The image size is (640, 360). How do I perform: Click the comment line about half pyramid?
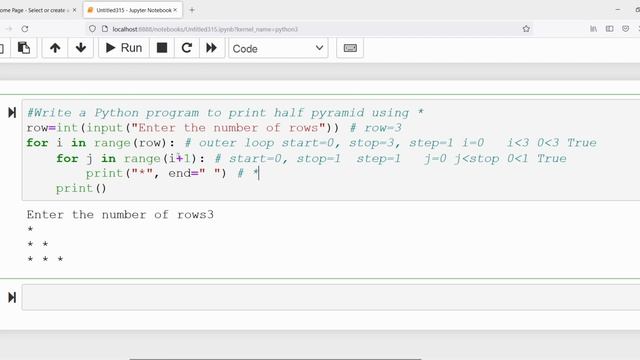coord(225,113)
